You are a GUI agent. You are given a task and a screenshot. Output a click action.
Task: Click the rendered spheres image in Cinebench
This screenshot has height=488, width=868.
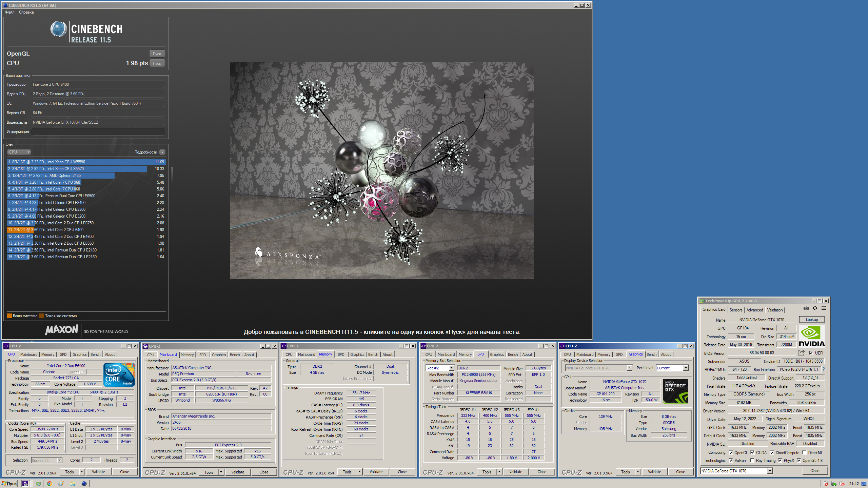coord(382,170)
